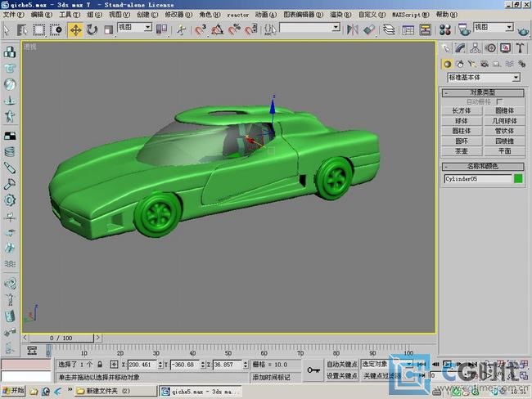
Task: Collapse the 名称和颜色 rollout
Action: pos(483,167)
